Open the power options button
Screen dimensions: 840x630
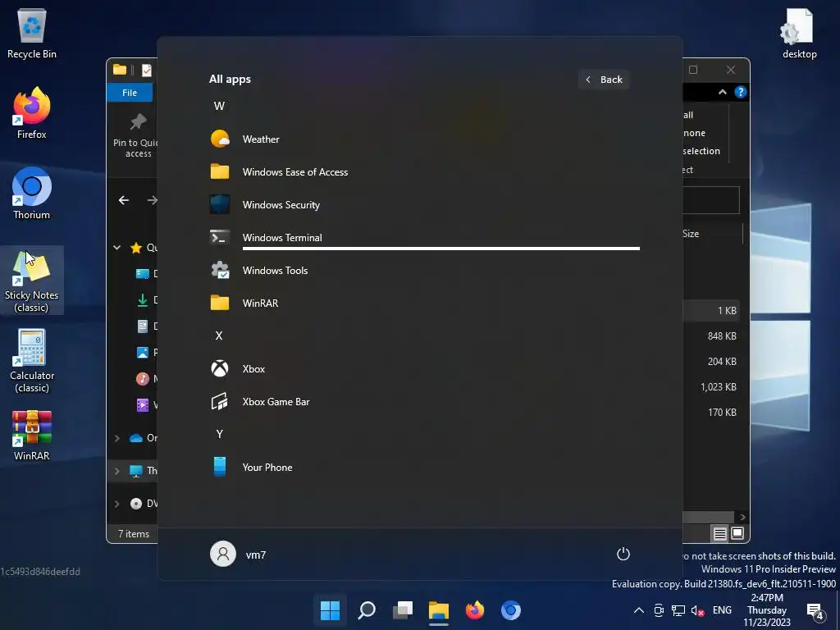[x=623, y=554]
